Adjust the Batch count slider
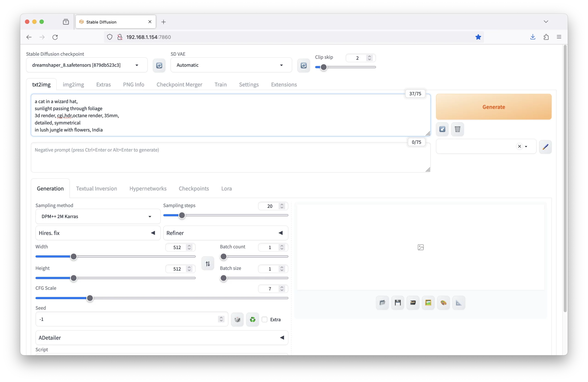The image size is (588, 382). (254, 257)
